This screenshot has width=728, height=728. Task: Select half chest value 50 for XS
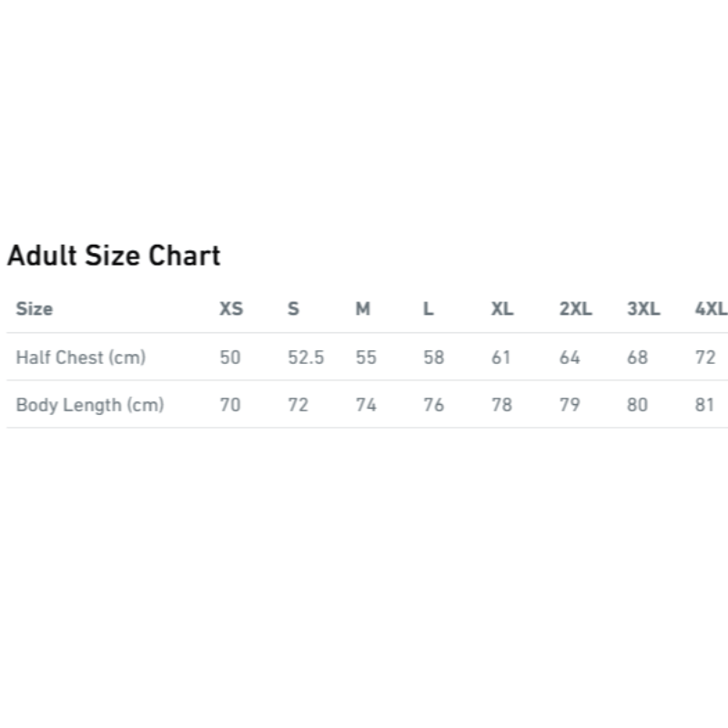230,357
